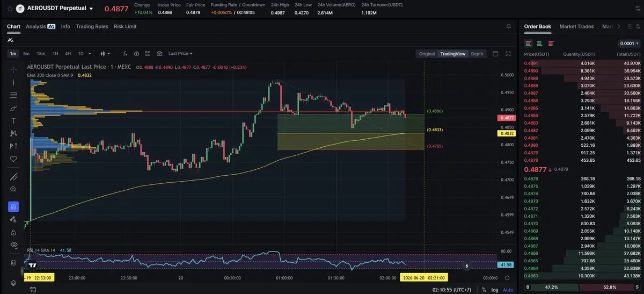Select the 4H timeframe
This screenshot has width=644, height=294.
pyautogui.click(x=68, y=54)
